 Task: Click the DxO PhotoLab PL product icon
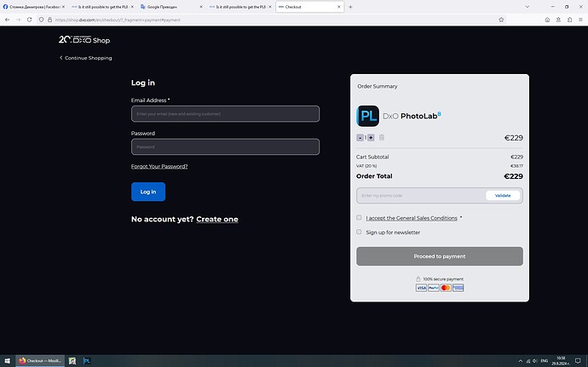pyautogui.click(x=367, y=116)
